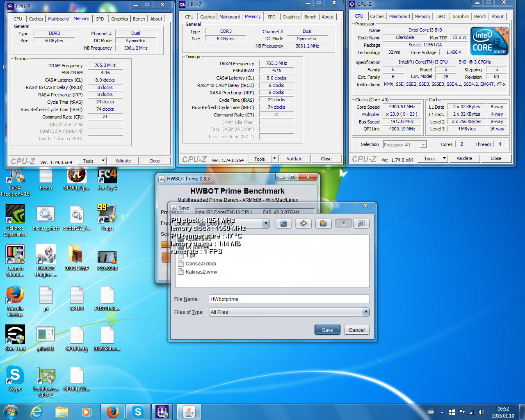Open Tools dropdown arrow in rightmost CPU-Z window
525x420 pixels.
pyautogui.click(x=444, y=158)
